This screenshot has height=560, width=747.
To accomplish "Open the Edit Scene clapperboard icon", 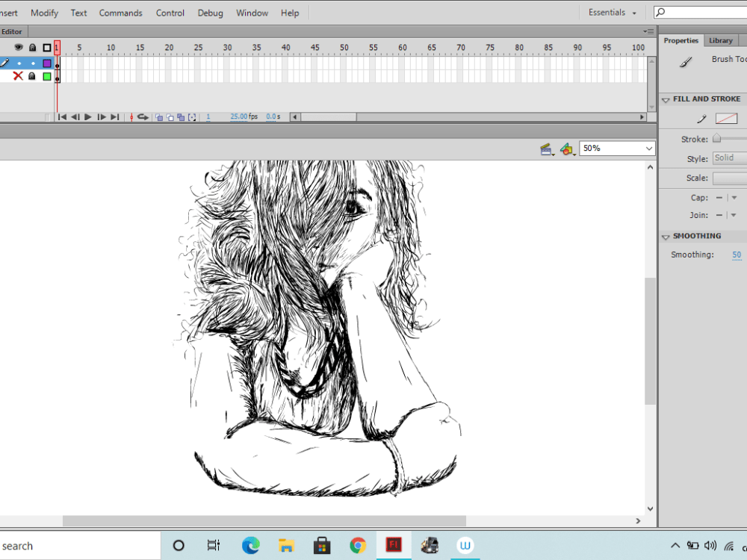I will click(x=547, y=149).
